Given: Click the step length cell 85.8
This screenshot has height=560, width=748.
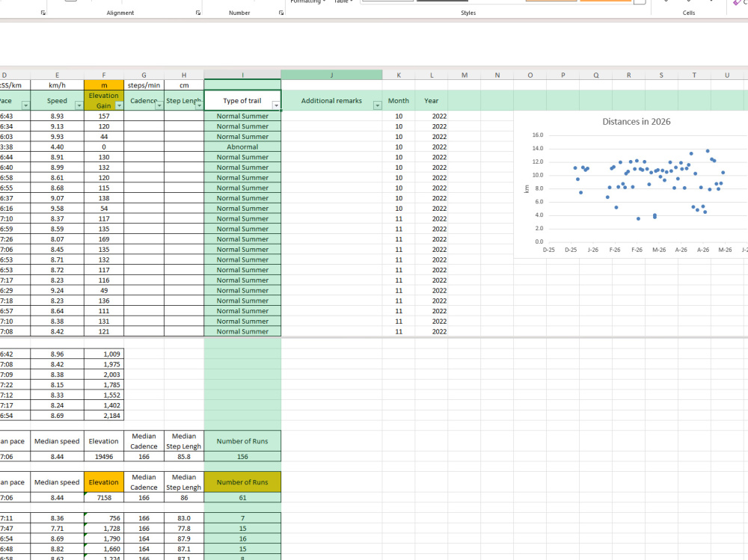Looking at the screenshot, I should (x=184, y=457).
